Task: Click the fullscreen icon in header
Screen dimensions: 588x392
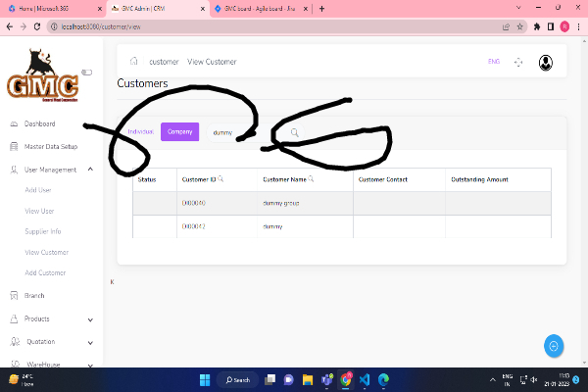Action: coord(518,62)
